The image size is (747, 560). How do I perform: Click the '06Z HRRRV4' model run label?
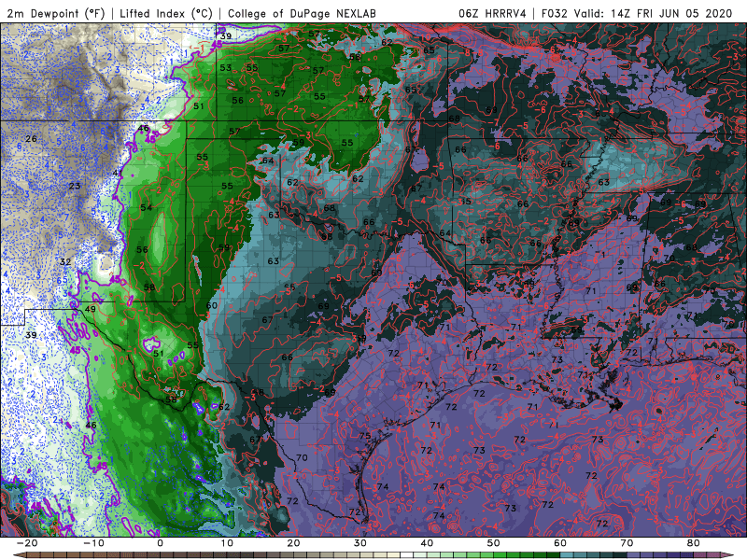[492, 13]
